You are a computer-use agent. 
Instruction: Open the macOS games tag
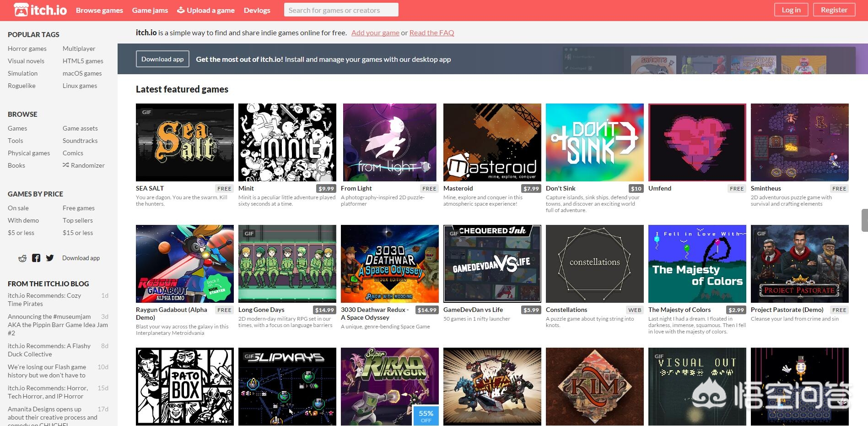(x=82, y=73)
